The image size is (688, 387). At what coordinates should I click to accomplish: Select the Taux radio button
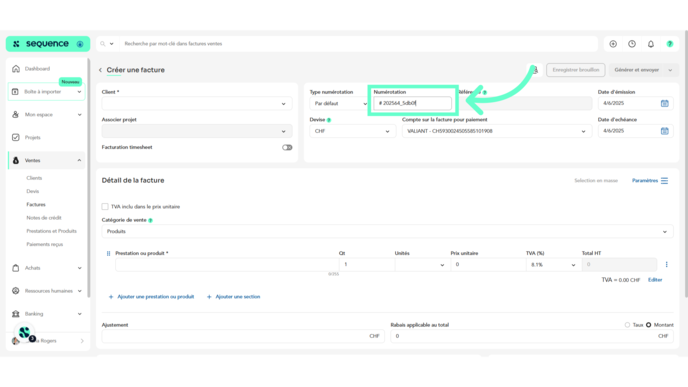pyautogui.click(x=627, y=325)
